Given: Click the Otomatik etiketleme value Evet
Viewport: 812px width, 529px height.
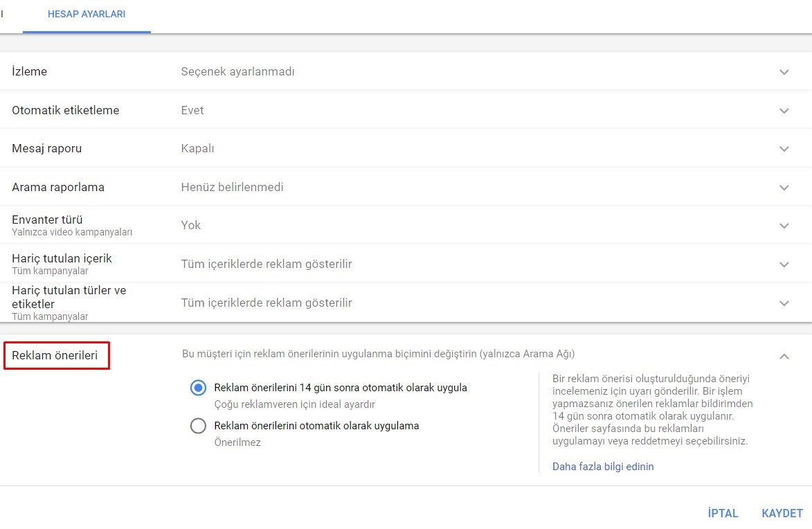Looking at the screenshot, I should (192, 110).
